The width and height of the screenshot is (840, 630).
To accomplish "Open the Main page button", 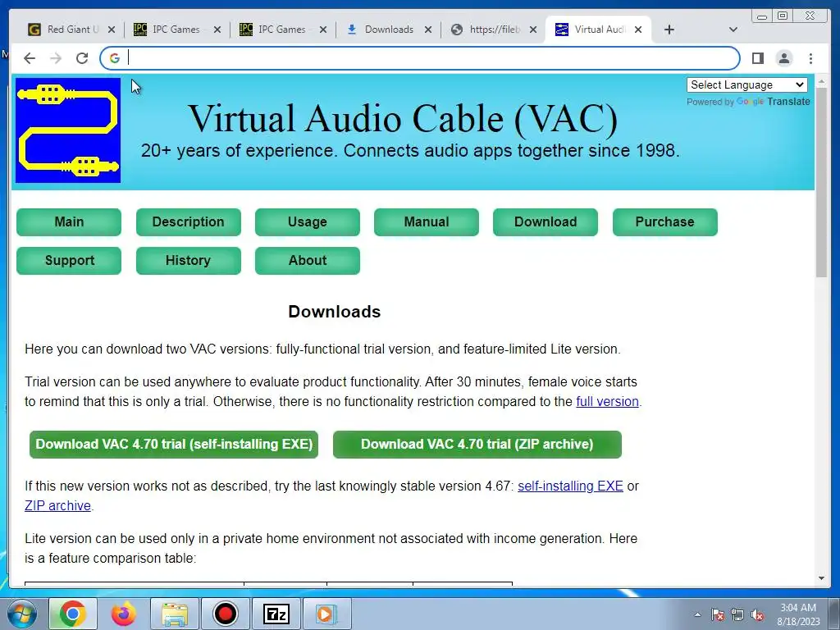I will click(69, 221).
